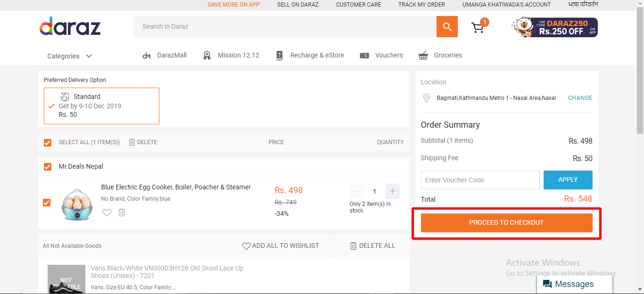
Task: Open Mr.Deals Nepal seller link
Action: coord(81,167)
